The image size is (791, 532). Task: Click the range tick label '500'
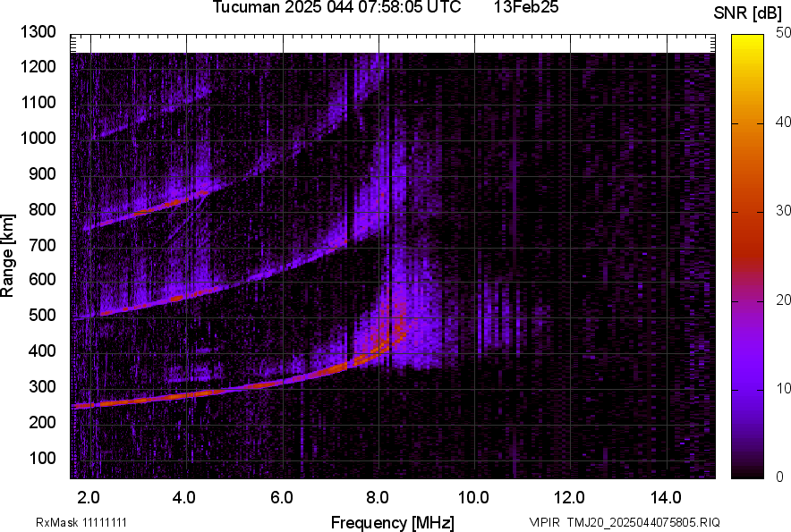point(42,315)
